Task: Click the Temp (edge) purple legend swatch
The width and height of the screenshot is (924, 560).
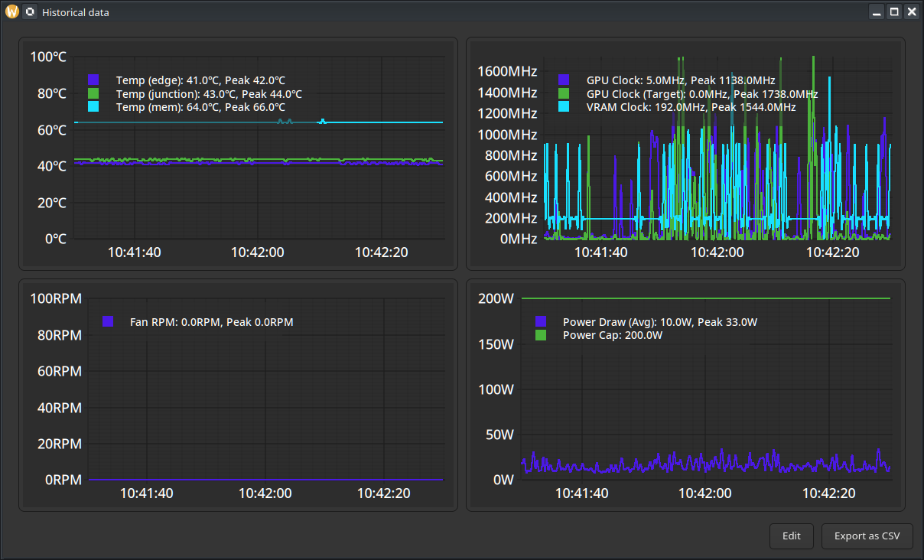Action: (x=94, y=80)
